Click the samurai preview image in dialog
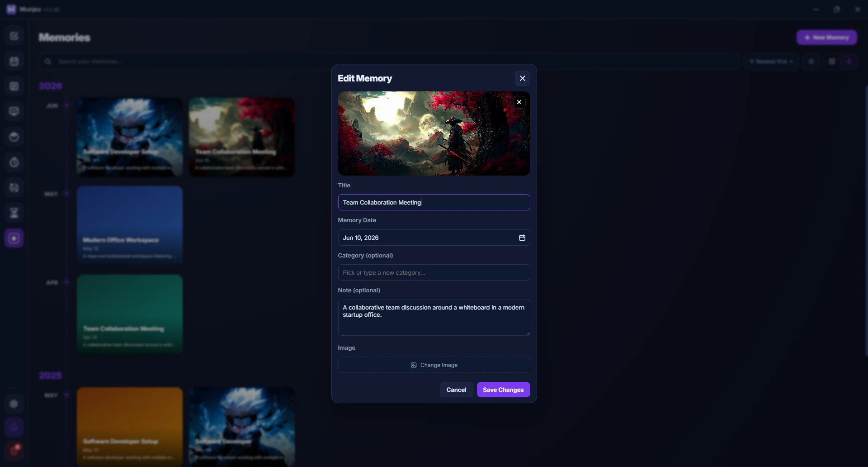 coord(434,133)
